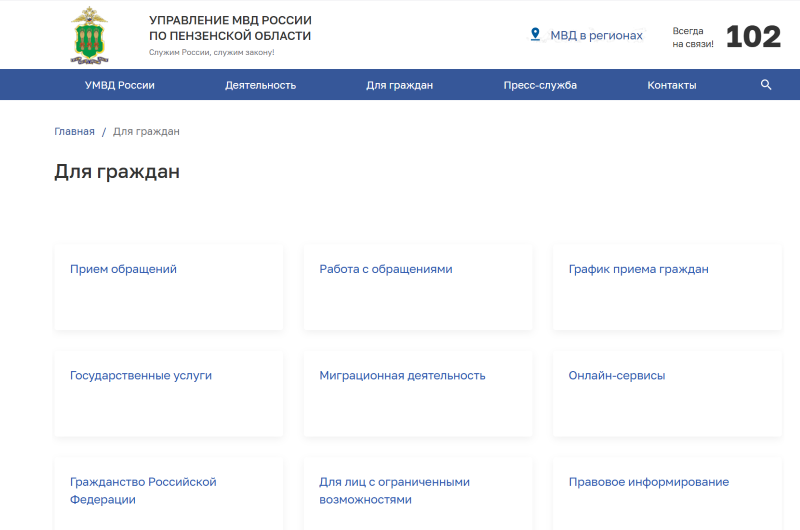Viewport: 800px width, 530px height.
Task: Open the УМВД России menu
Action: coord(120,85)
